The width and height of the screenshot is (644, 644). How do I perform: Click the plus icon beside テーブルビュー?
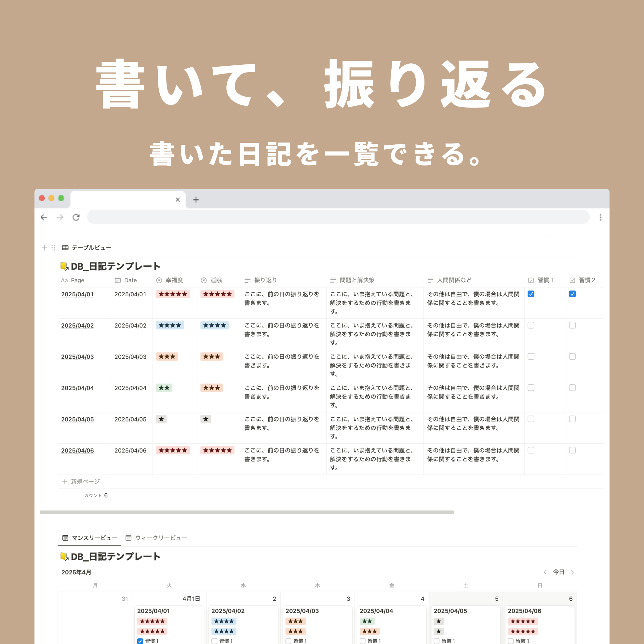click(x=44, y=248)
